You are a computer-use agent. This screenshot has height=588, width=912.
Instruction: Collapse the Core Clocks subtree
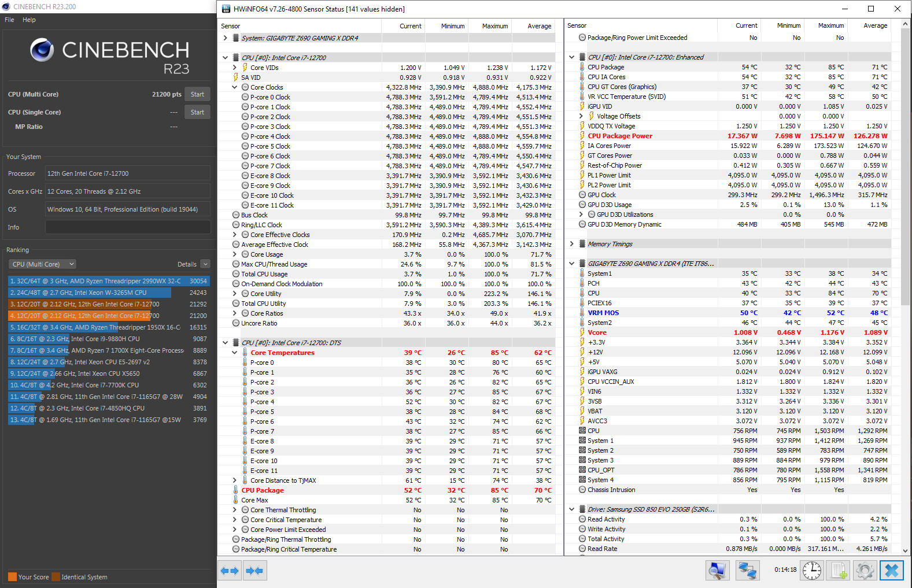(234, 87)
